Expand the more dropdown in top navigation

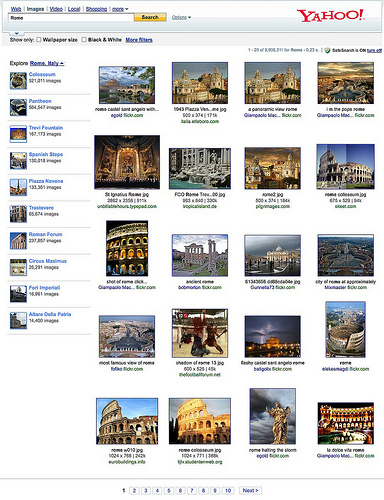coord(120,9)
